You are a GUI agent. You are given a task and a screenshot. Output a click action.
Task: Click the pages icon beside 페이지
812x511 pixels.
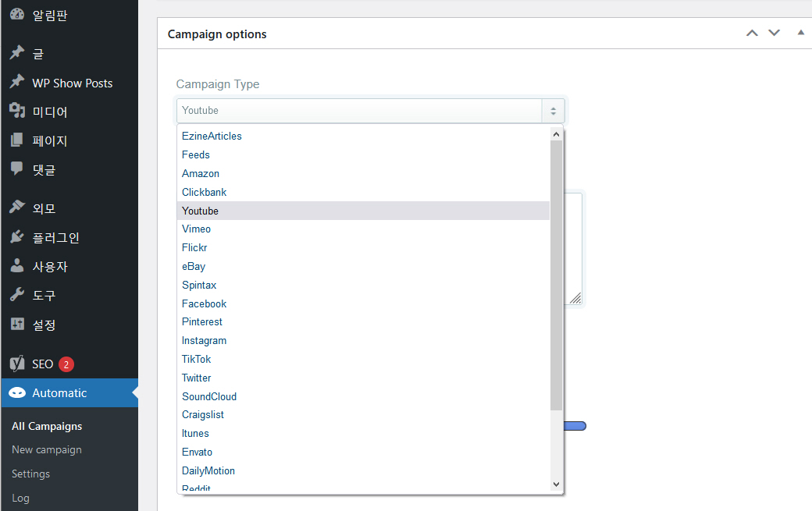pos(17,139)
